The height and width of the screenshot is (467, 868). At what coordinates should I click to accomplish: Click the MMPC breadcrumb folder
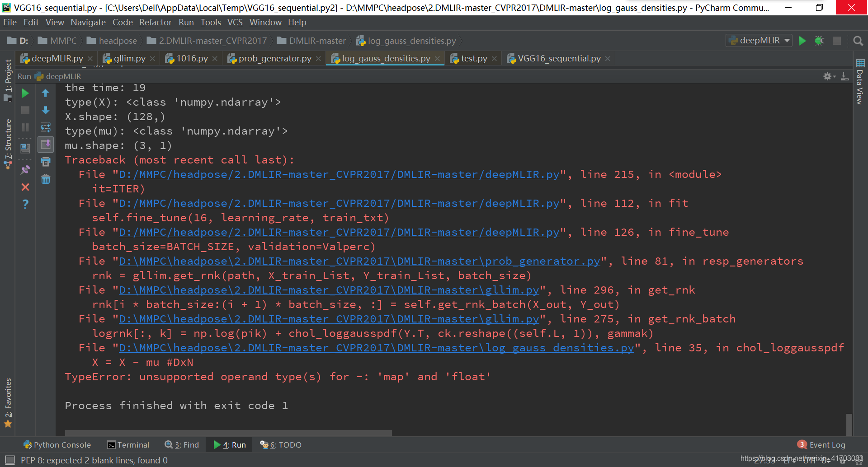pyautogui.click(x=58, y=41)
